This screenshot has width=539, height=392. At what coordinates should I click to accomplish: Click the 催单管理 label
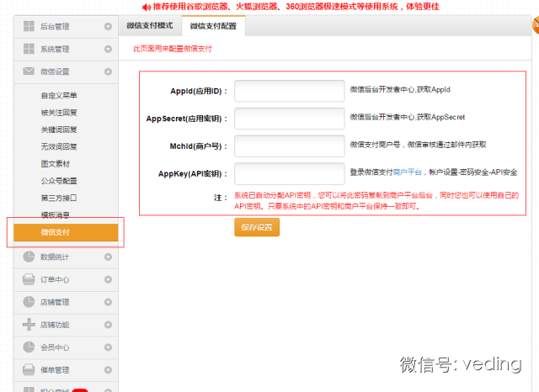55,370
